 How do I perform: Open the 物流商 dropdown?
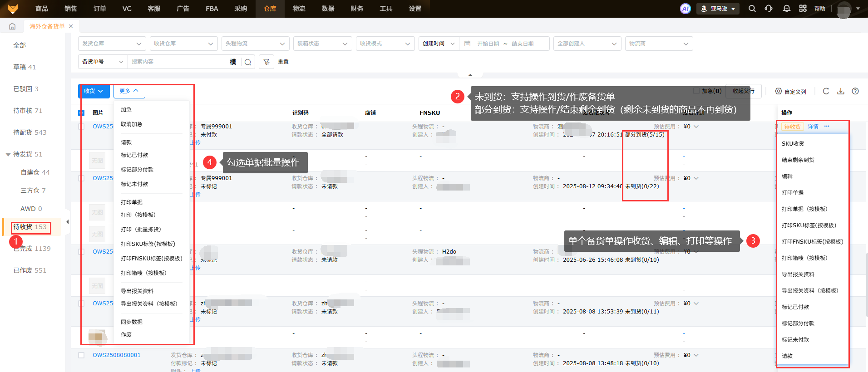coord(658,44)
